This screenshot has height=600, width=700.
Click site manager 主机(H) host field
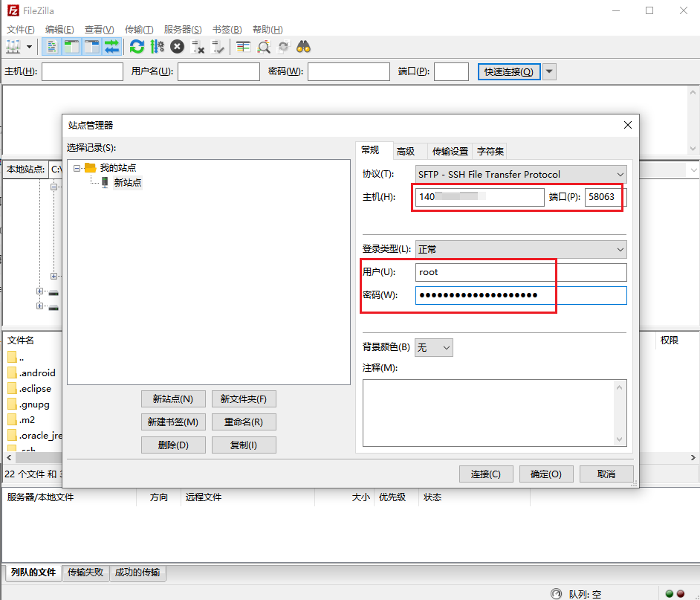[x=479, y=197]
